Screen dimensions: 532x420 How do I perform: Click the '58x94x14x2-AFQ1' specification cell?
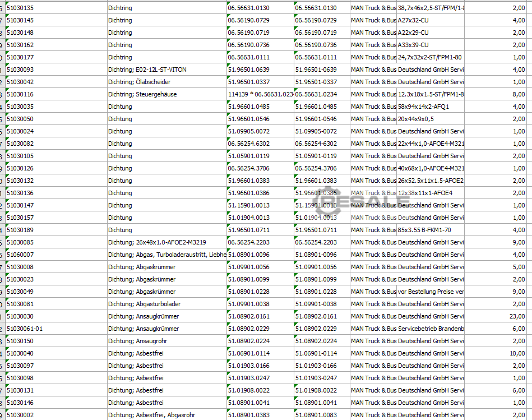point(430,107)
